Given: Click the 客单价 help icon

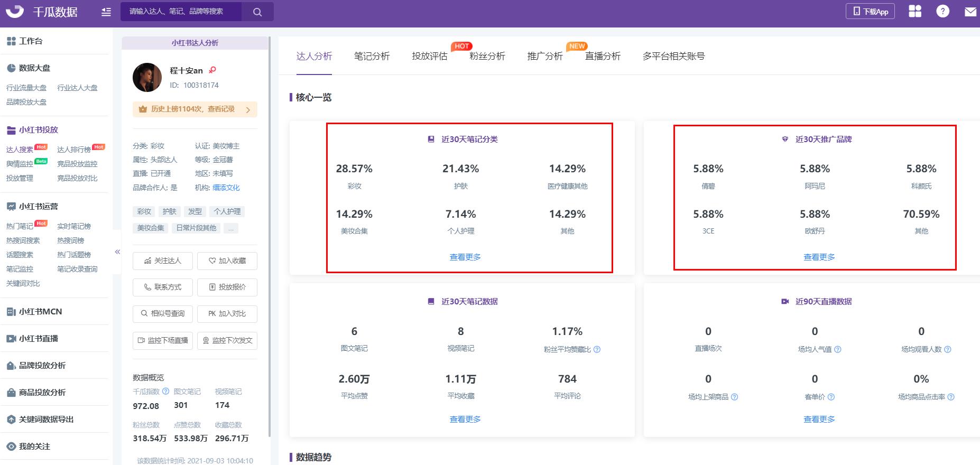Looking at the screenshot, I should pyautogui.click(x=831, y=397).
